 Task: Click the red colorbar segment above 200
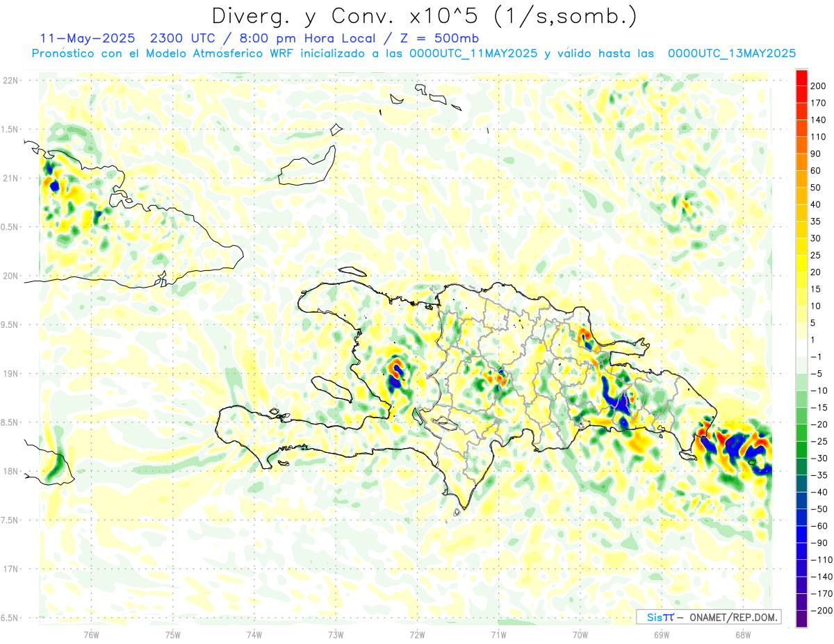tap(801, 78)
